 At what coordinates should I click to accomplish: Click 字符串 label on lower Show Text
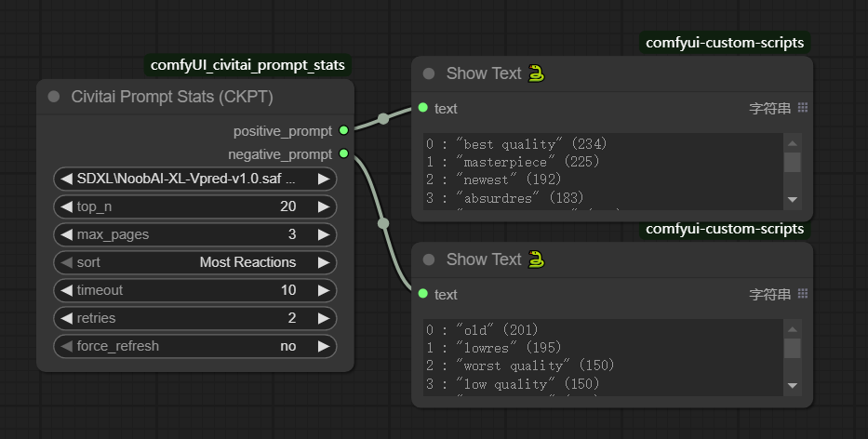click(x=770, y=295)
